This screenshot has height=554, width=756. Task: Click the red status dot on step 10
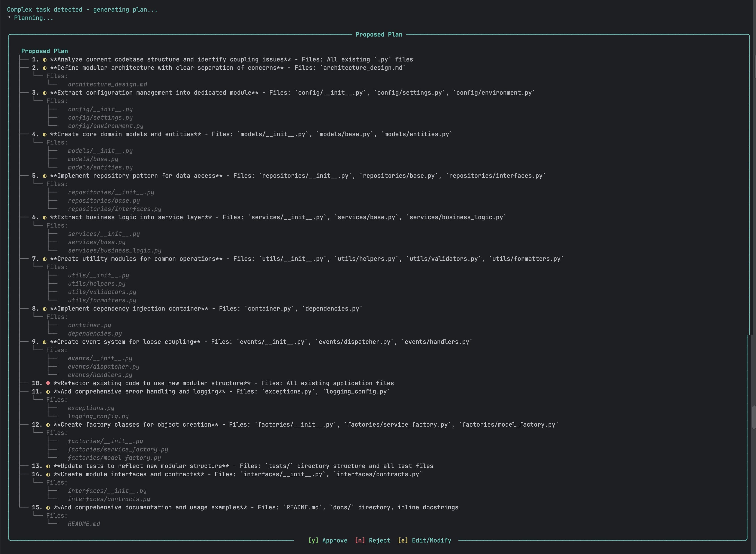click(48, 383)
